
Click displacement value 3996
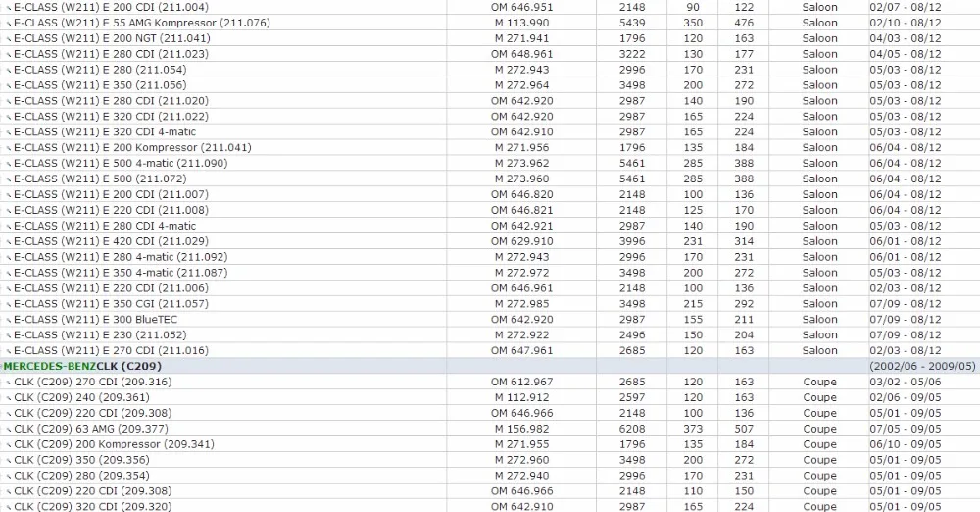(x=632, y=241)
